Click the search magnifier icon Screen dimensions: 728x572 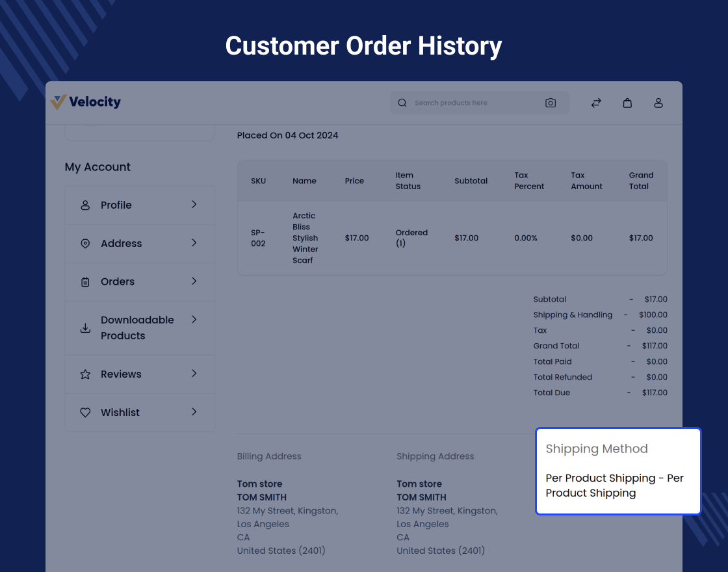402,103
